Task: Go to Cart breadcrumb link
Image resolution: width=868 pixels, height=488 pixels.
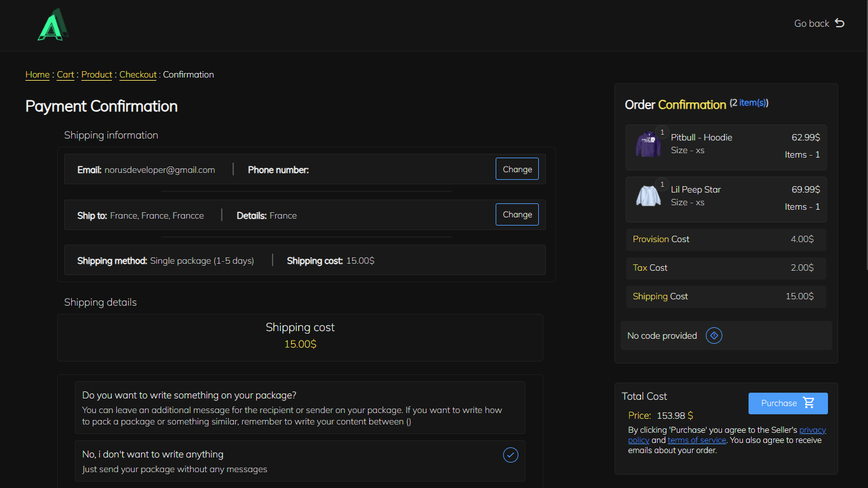Action: tap(65, 74)
